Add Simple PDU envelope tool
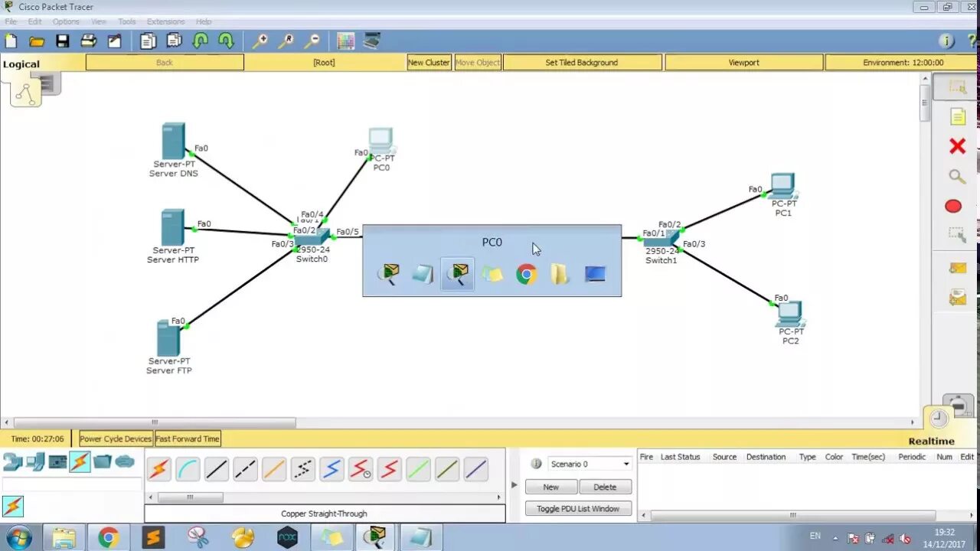Viewport: 980px width, 551px height. tap(957, 268)
